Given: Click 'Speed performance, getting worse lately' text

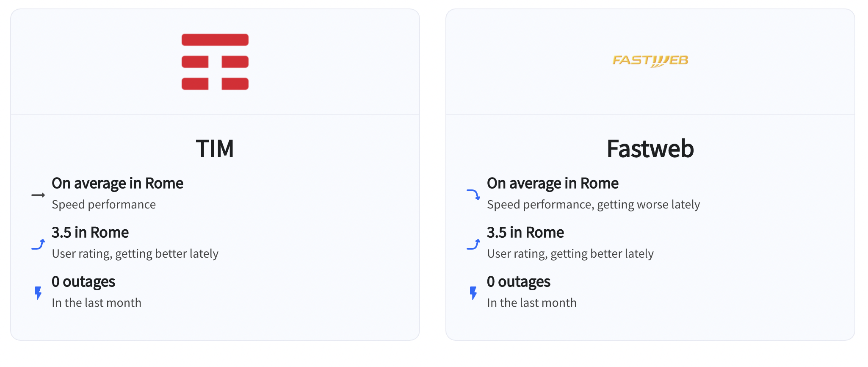Looking at the screenshot, I should 594,205.
